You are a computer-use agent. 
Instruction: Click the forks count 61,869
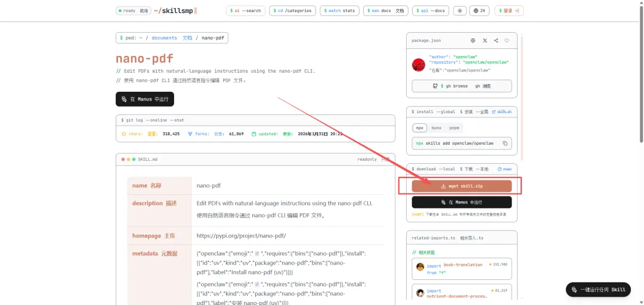[x=236, y=134]
